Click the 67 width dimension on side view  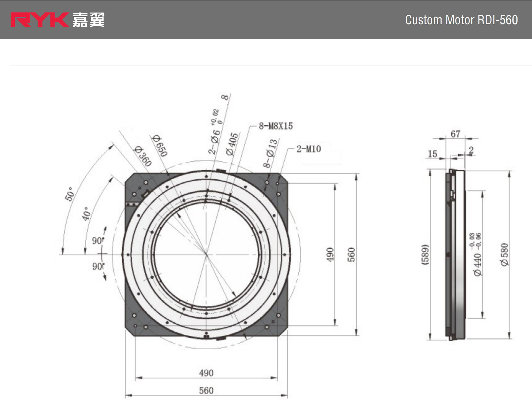tap(455, 134)
